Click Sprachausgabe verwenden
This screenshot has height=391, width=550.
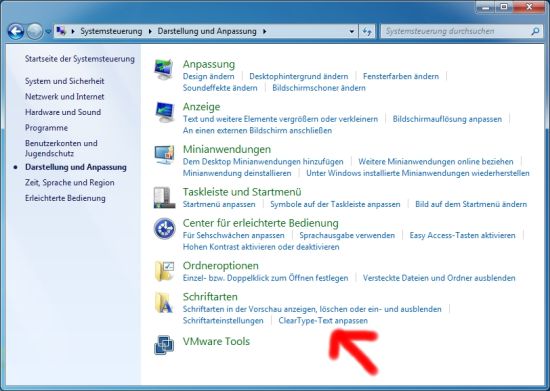click(x=347, y=236)
